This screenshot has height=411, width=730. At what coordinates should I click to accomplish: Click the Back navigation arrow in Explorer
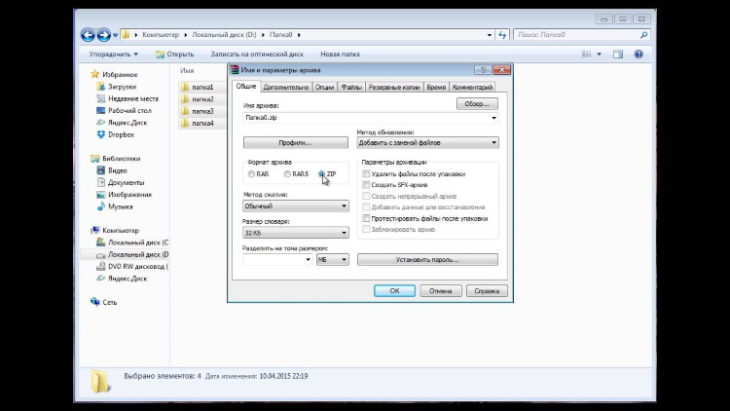(88, 34)
